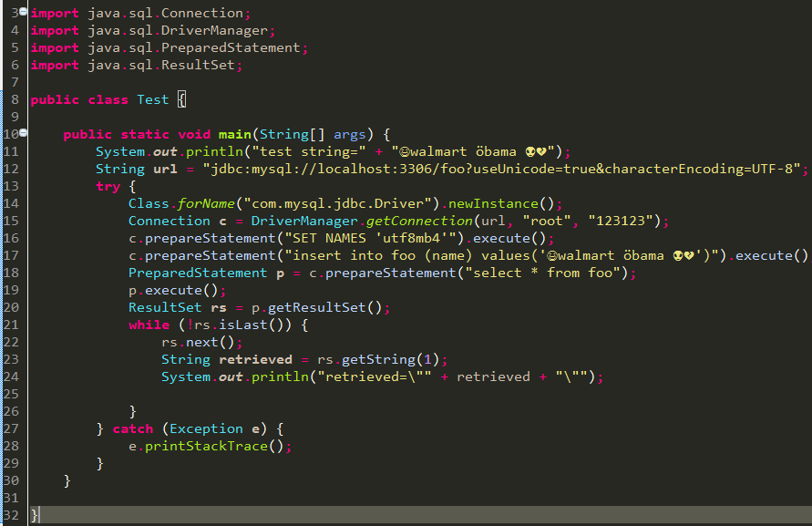The height and width of the screenshot is (526, 812).
Task: Click 'PreparedStatement' type on line 18
Action: [x=198, y=273]
